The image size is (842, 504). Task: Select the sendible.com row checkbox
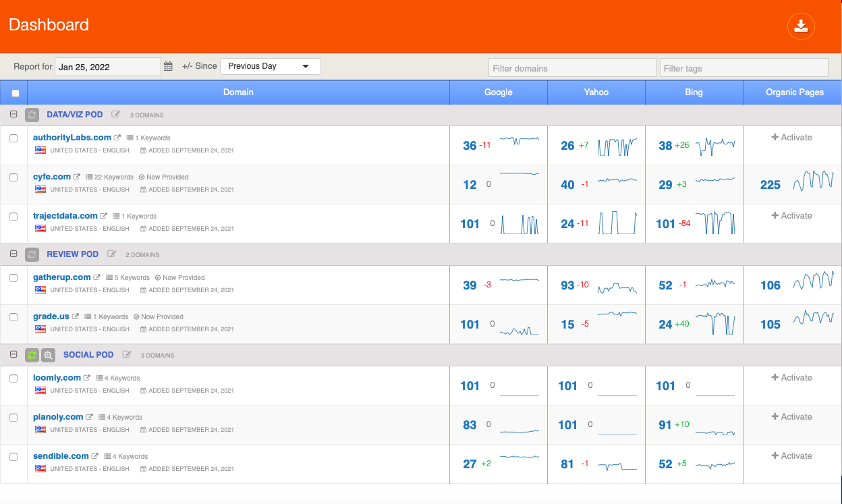pyautogui.click(x=13, y=457)
